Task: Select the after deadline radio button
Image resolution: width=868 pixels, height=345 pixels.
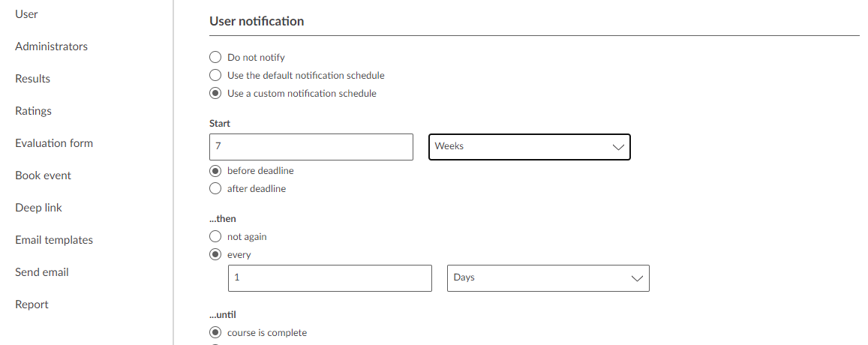Action: coord(215,189)
